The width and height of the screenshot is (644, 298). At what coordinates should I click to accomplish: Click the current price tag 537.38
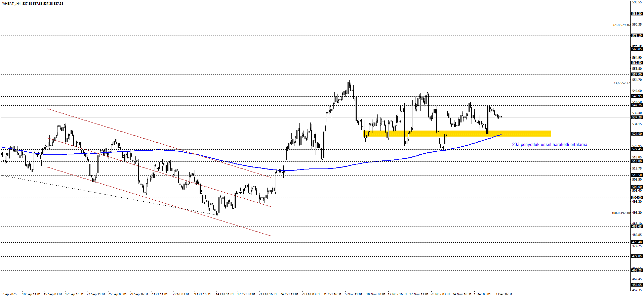(637, 117)
